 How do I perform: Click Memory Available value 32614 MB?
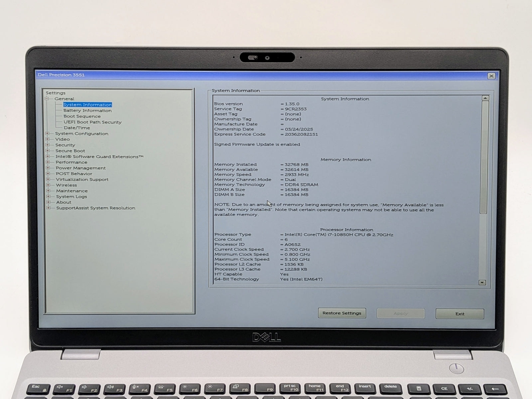click(297, 170)
